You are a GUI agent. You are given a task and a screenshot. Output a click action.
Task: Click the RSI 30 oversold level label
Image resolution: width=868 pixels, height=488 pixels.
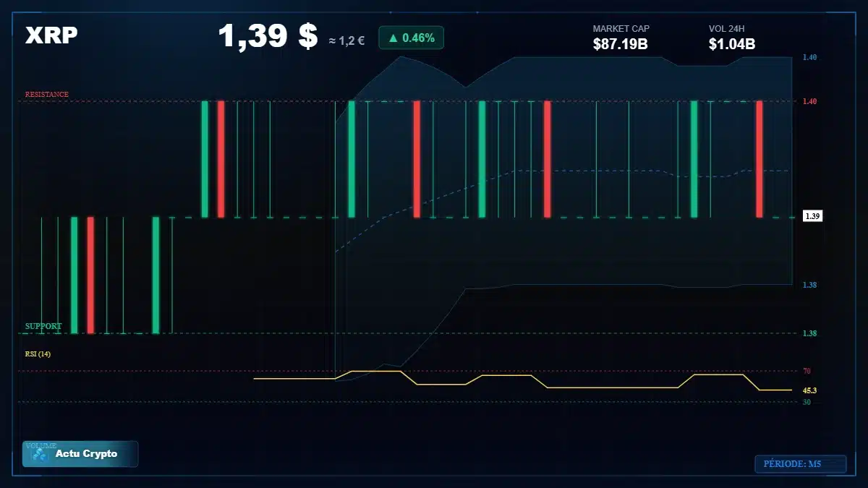807,402
